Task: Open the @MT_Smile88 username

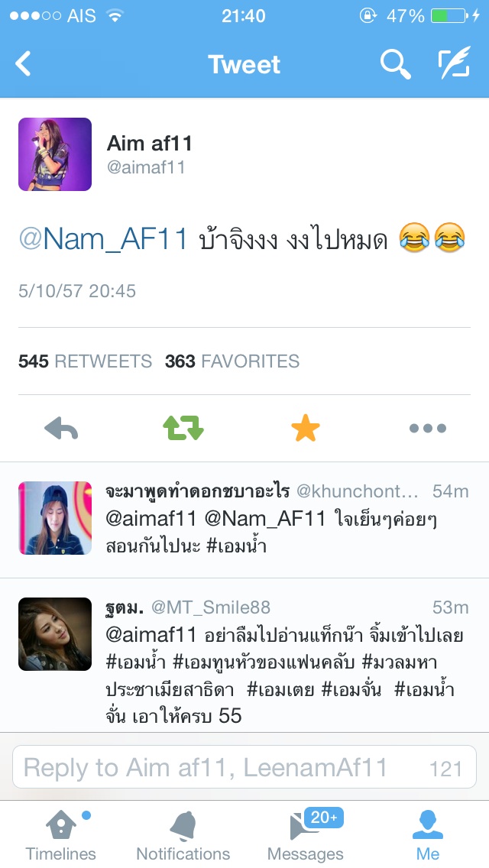Action: coord(211,607)
